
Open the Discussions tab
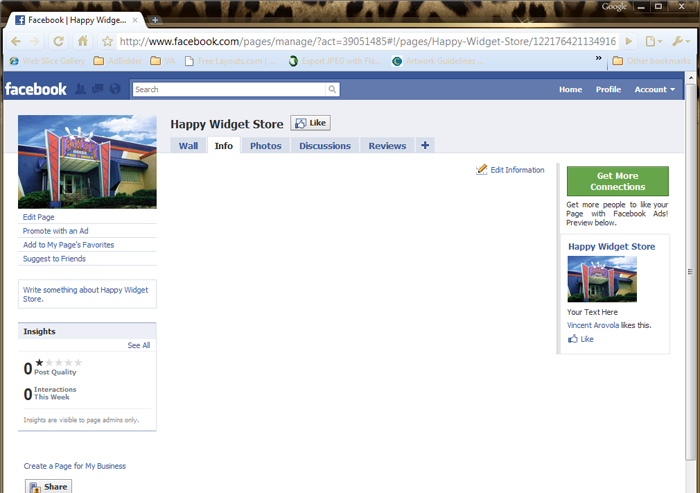point(325,146)
